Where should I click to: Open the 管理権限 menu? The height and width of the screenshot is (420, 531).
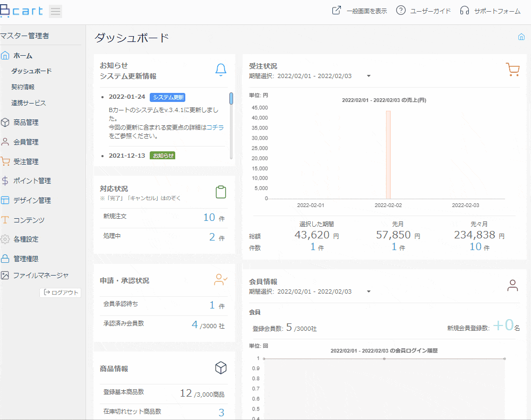[26, 259]
